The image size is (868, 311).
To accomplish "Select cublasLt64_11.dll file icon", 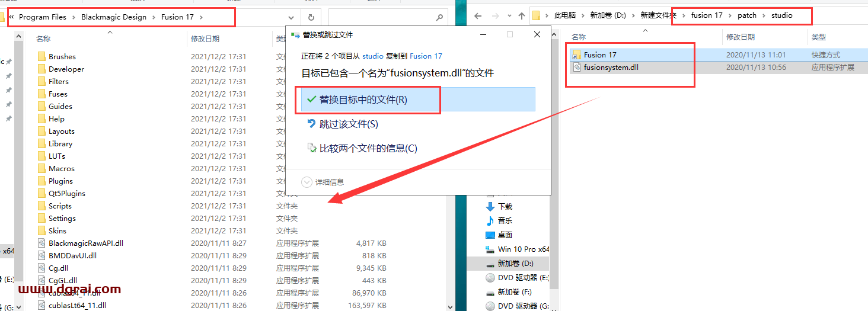I will 42,306.
